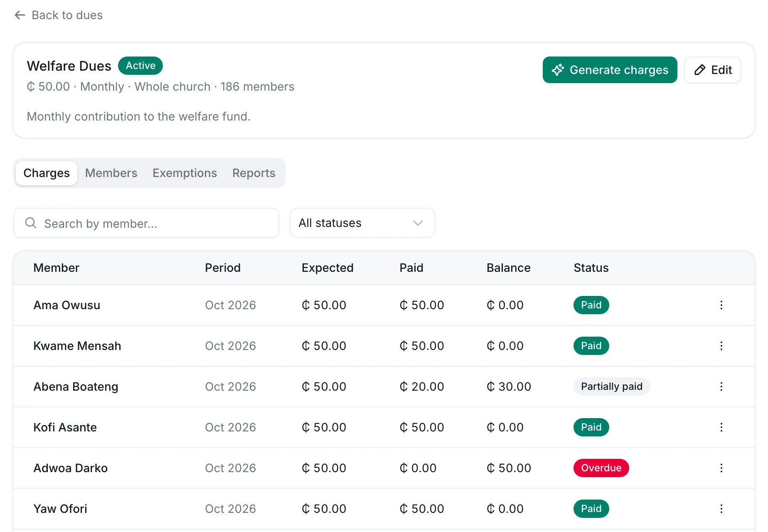Click the ₵ 50.00 balance for Adwoa Darko
Screen dimensions: 768x532
tap(509, 468)
